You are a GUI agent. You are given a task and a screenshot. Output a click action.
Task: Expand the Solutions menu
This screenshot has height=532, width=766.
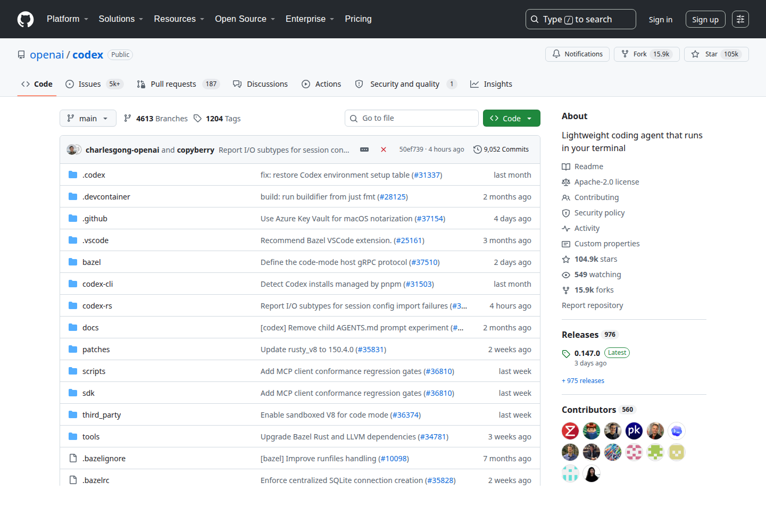click(121, 19)
